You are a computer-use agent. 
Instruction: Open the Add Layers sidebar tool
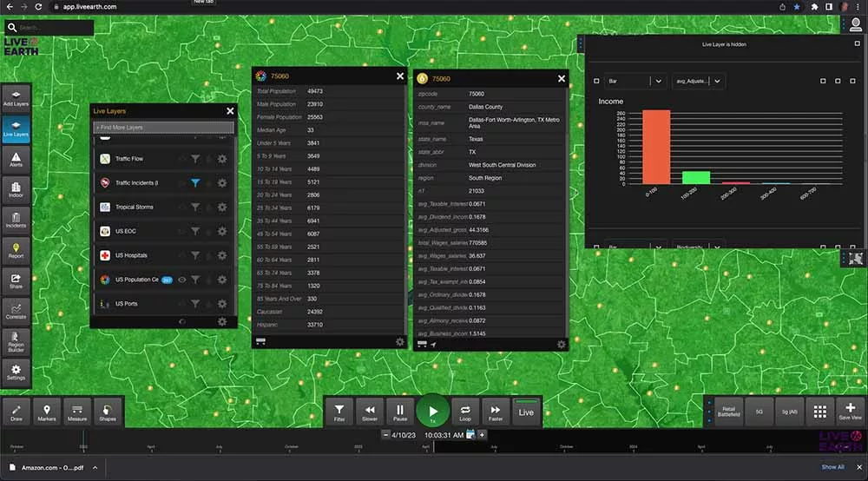16,98
